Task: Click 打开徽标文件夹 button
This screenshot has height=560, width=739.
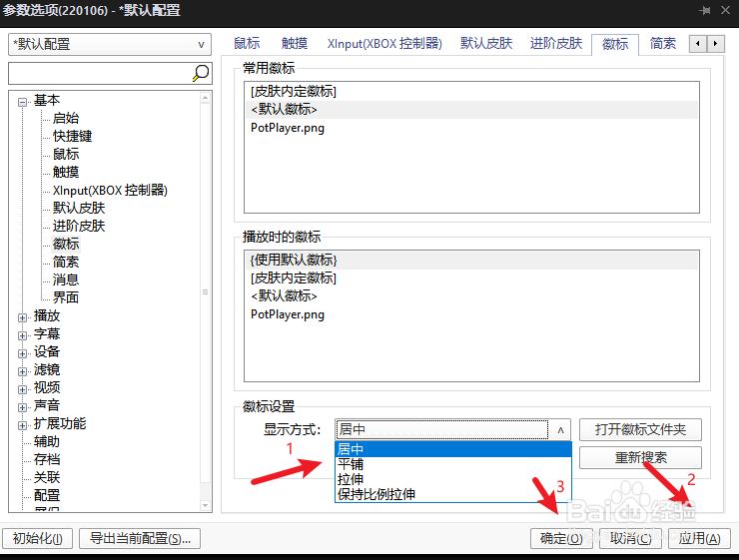Action: [x=640, y=429]
